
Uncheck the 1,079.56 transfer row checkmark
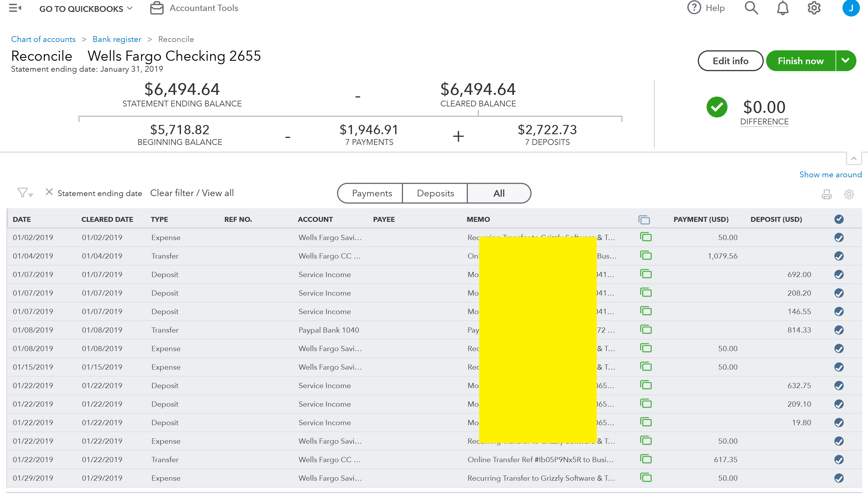(839, 256)
